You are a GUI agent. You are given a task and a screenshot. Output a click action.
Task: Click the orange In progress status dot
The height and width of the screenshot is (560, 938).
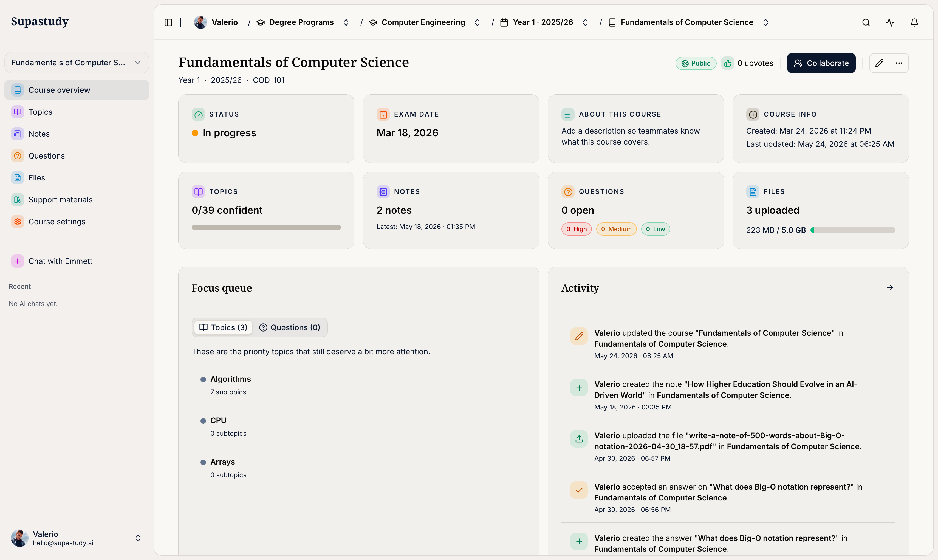195,133
